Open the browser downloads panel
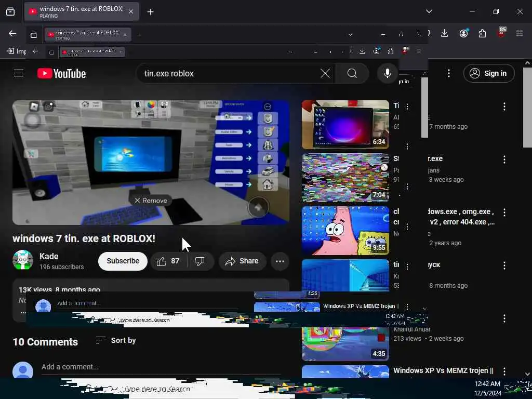Screen dimensions: 532x399 (445, 33)
